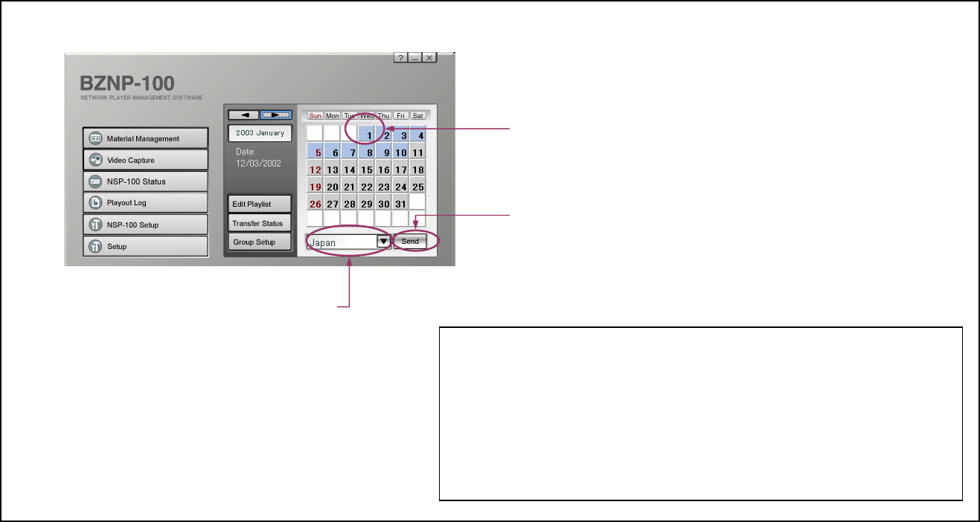
Task: Click the 2003 January month field
Action: coord(260,133)
